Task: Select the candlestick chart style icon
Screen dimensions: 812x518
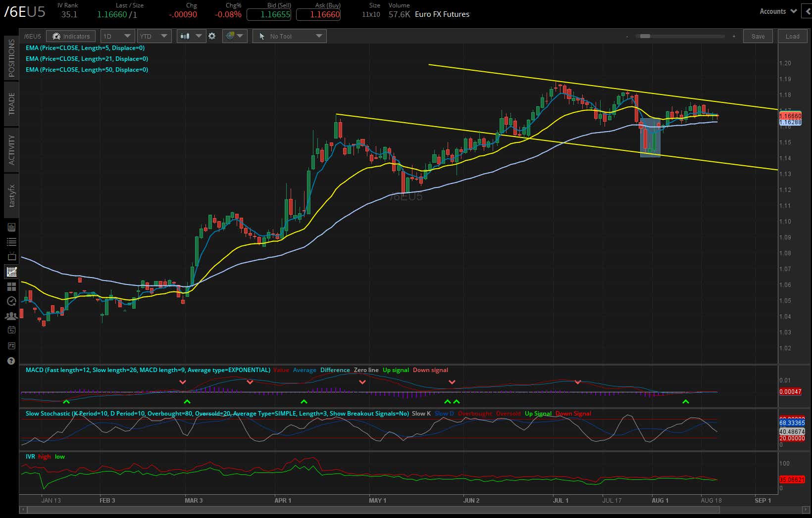Action: [185, 36]
